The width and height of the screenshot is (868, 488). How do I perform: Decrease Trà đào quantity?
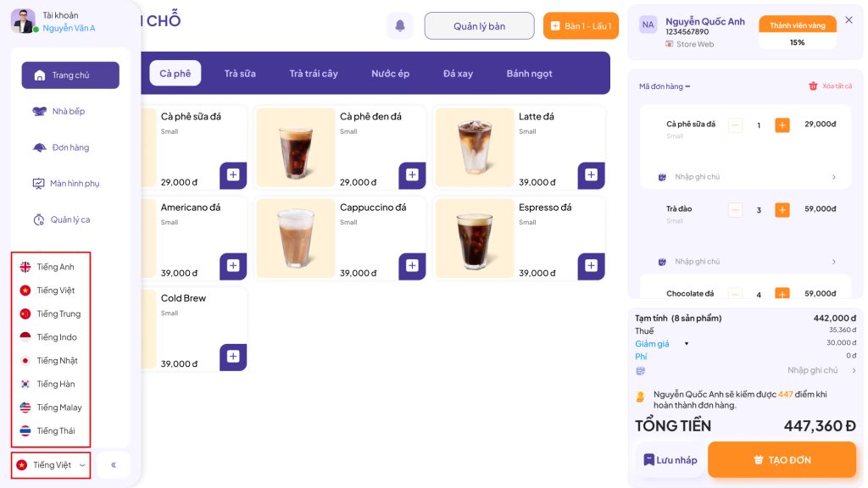[x=735, y=210]
